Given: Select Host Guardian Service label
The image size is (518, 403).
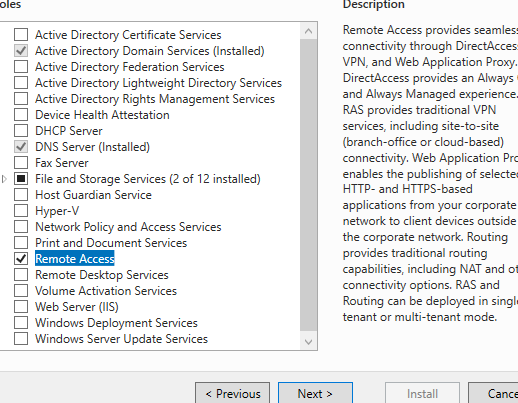Looking at the screenshot, I should (x=93, y=195).
